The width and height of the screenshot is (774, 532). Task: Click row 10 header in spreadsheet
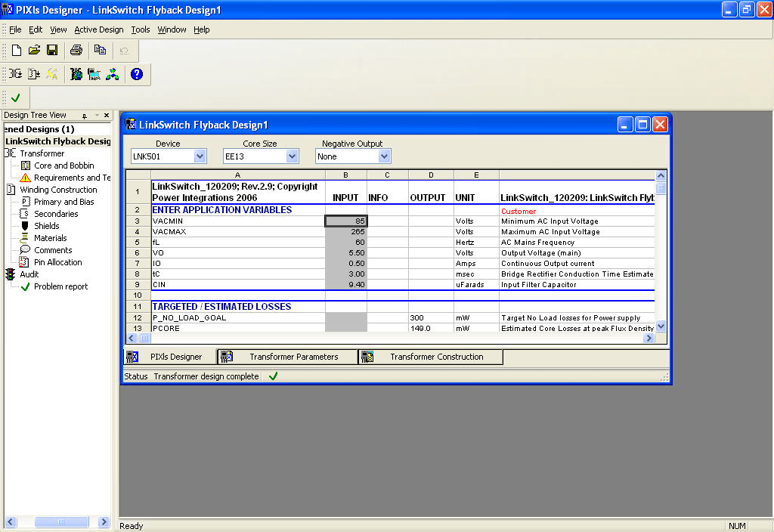pos(138,295)
